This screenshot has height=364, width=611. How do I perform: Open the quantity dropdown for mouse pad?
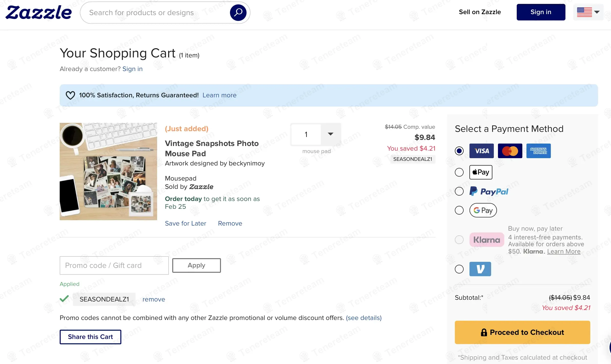[x=331, y=134]
